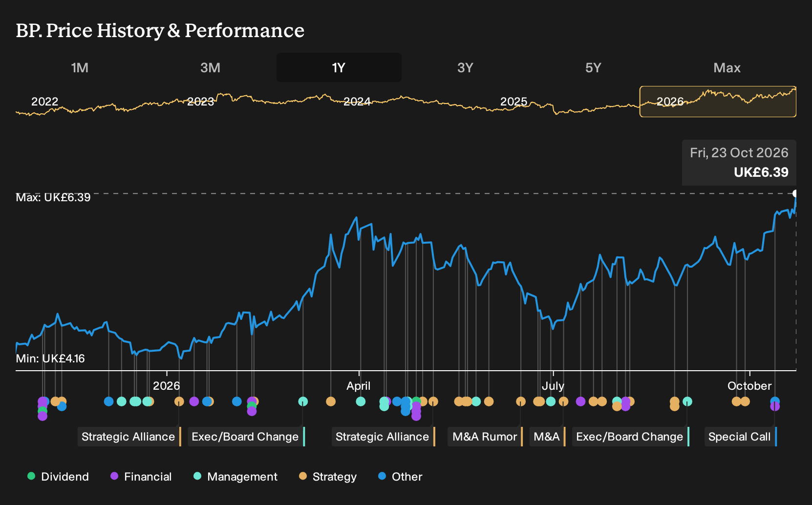The image size is (812, 505).
Task: Switch to the 1M time range
Action: [80, 67]
